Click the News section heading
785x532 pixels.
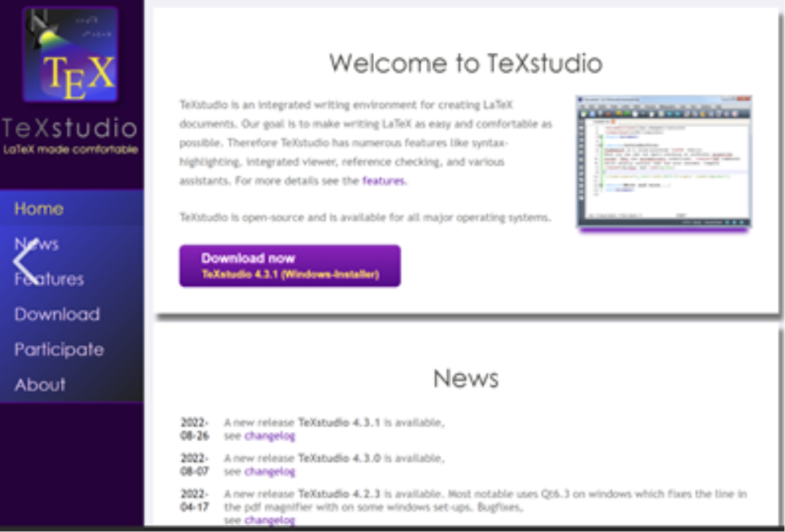[x=466, y=379]
